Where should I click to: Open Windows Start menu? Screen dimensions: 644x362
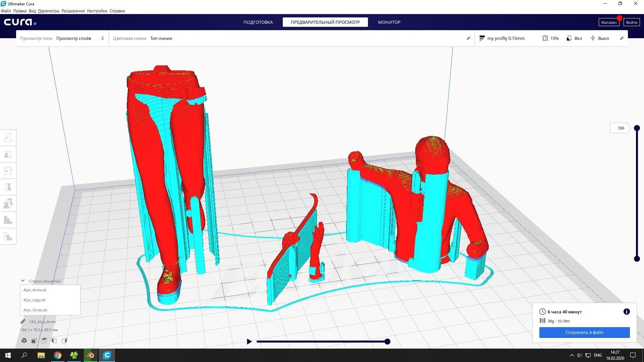[x=8, y=355]
